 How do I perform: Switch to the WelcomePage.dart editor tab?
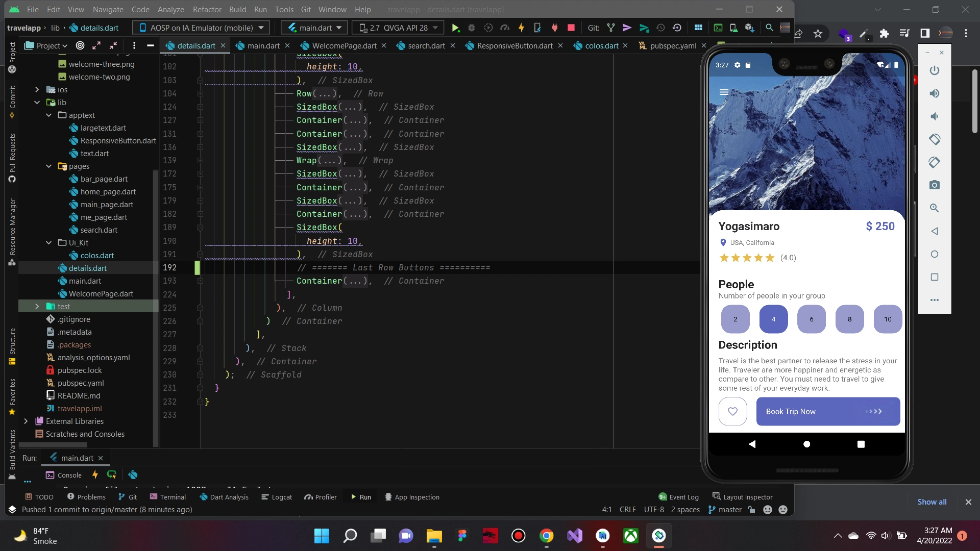pyautogui.click(x=344, y=46)
